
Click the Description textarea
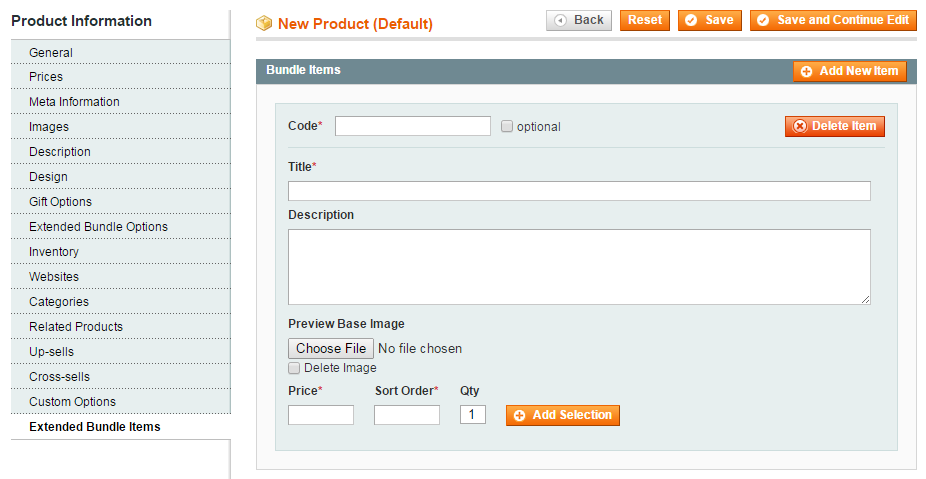click(579, 267)
